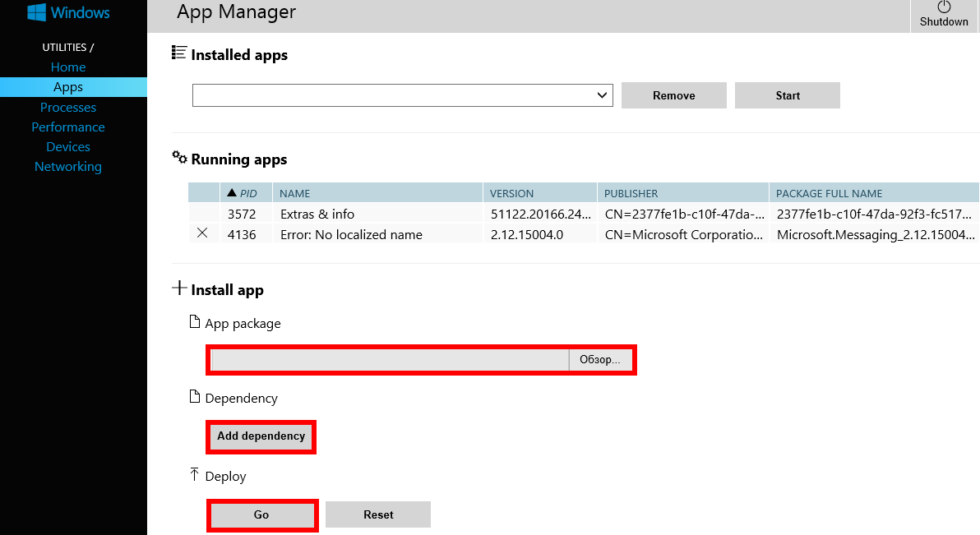Click the Deploy upload arrow icon
Image resolution: width=980 pixels, height=535 pixels.
pyautogui.click(x=194, y=474)
